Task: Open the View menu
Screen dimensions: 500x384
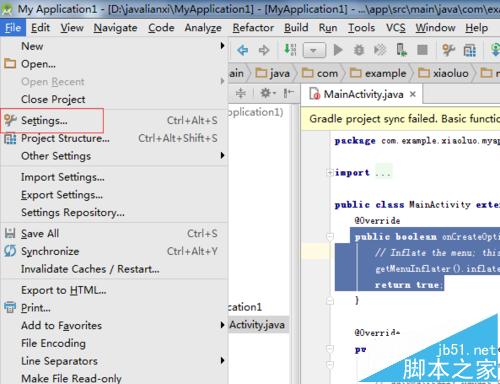Action: coord(72,28)
